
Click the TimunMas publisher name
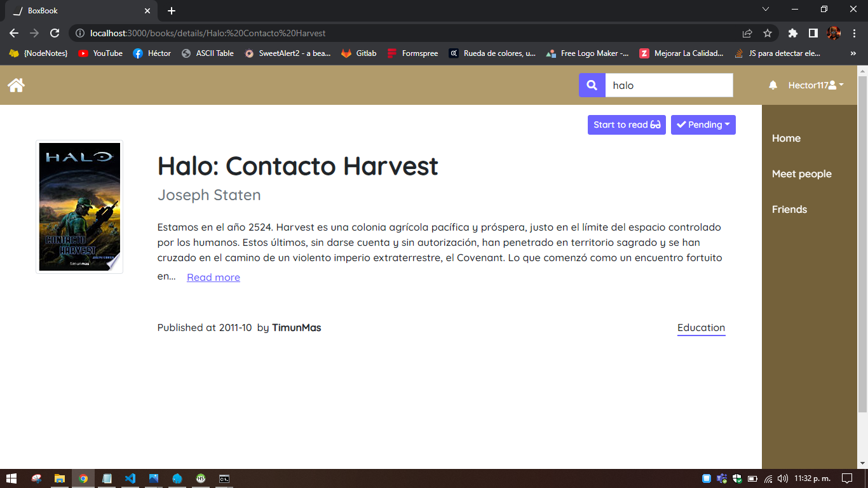[x=297, y=328]
